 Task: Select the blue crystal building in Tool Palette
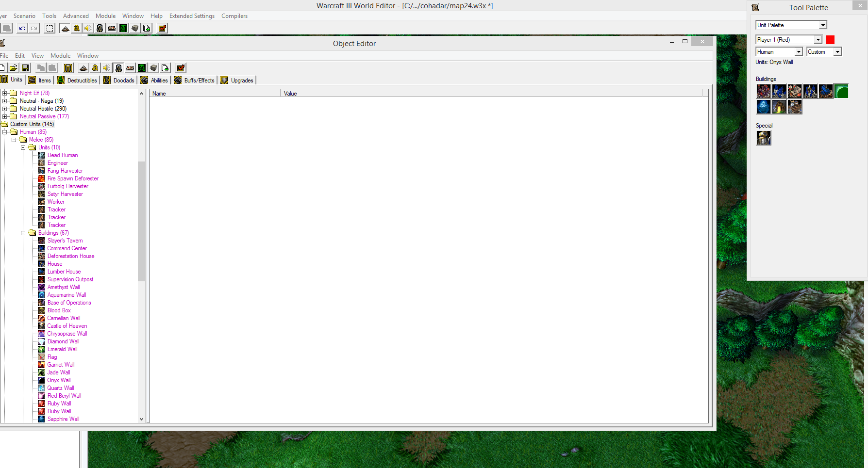(x=764, y=107)
